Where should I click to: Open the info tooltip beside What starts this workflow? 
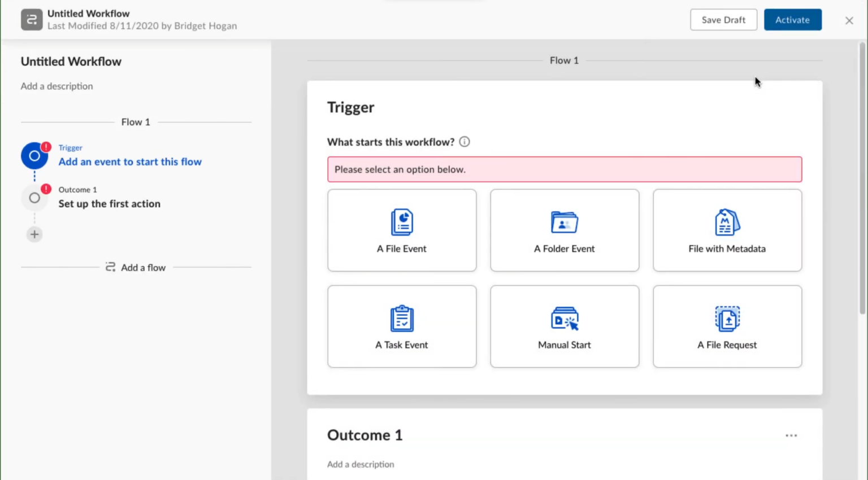[x=464, y=142]
